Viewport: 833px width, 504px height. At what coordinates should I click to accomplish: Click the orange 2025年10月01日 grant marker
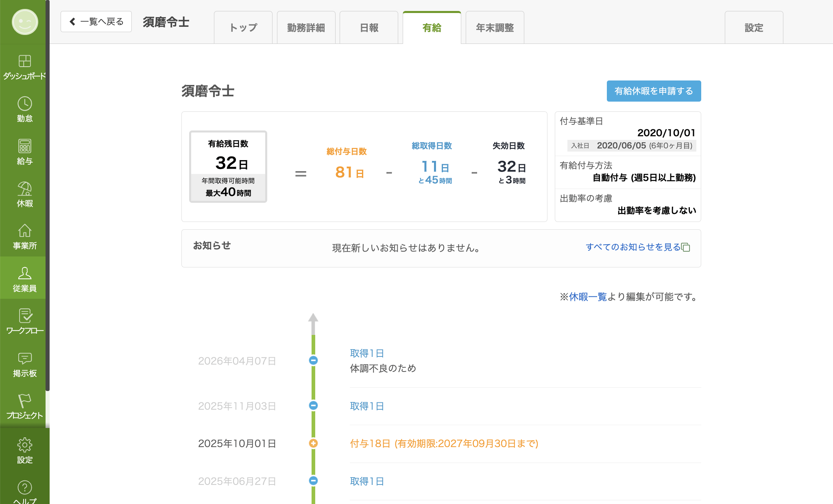[x=313, y=443]
